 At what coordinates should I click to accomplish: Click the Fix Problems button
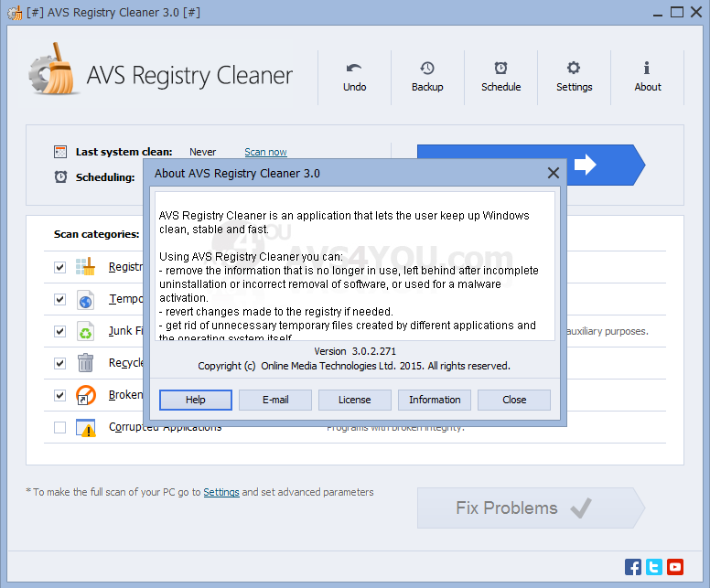pos(531,508)
